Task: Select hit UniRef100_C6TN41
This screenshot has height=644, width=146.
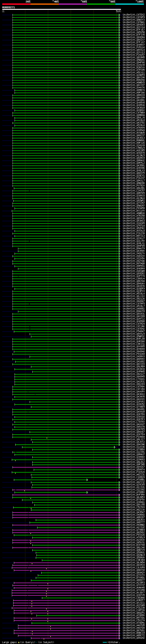Action: pos(134,22)
